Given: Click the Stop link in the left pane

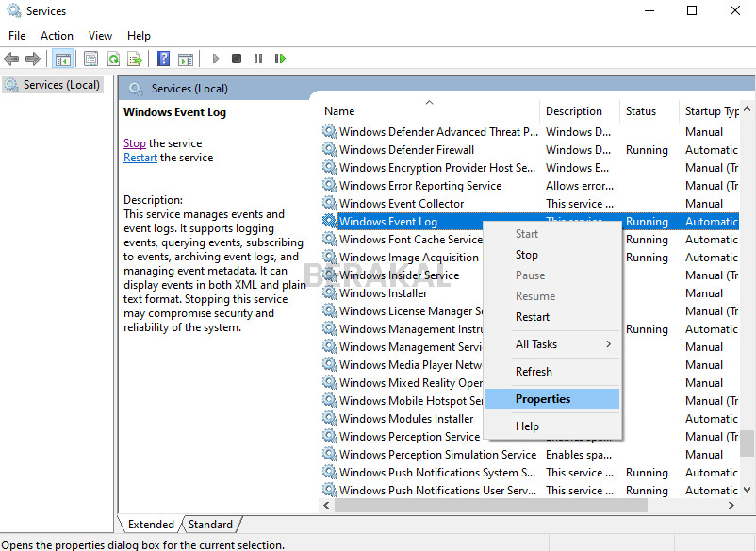Looking at the screenshot, I should click(133, 142).
